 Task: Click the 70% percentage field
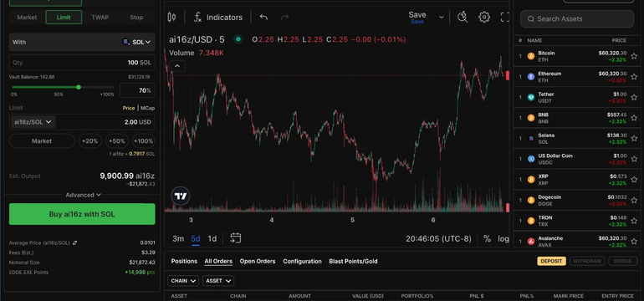coord(137,90)
